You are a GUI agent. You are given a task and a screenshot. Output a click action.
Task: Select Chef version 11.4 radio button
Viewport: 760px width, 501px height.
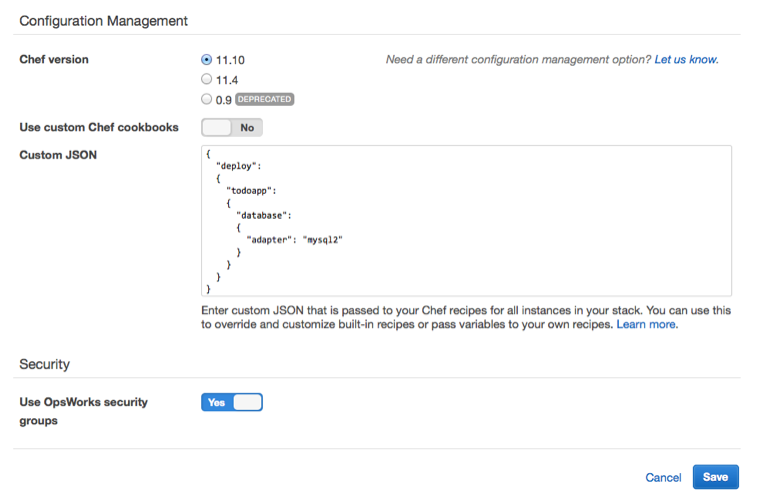(206, 79)
